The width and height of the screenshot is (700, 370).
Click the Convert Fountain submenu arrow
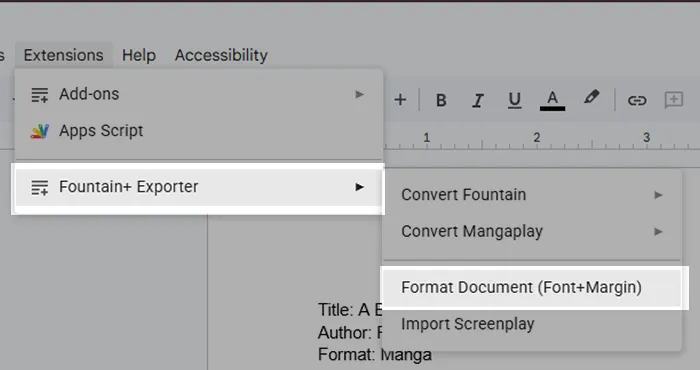click(x=658, y=195)
